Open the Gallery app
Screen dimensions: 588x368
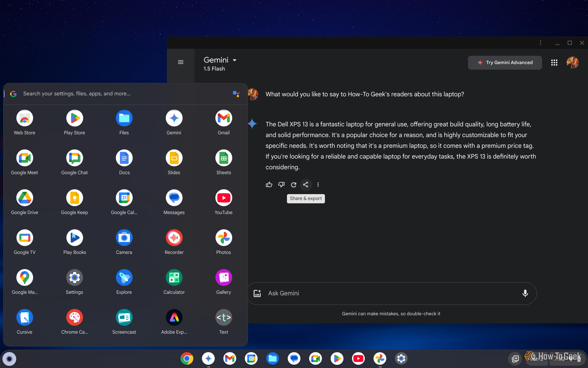(x=224, y=278)
